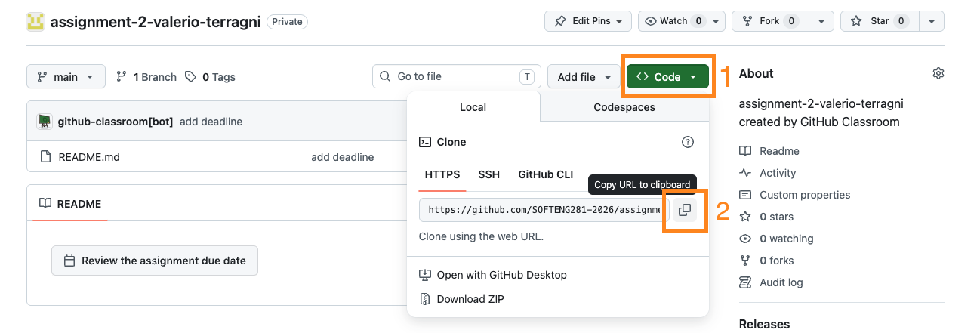Click 'created by GitHub Classroom' description text
The image size is (980, 333).
(x=819, y=122)
